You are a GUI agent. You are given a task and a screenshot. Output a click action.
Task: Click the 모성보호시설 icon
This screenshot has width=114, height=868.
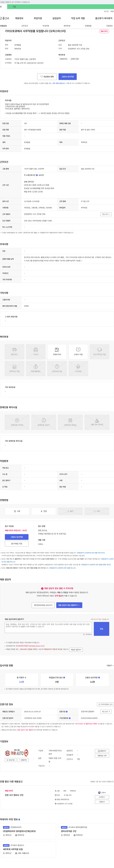[57, 368]
